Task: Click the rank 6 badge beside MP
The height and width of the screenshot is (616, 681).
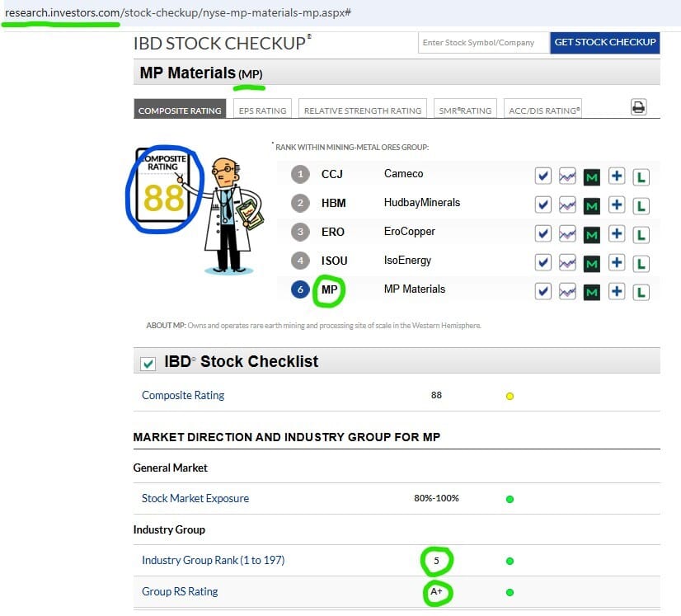Action: tap(300, 289)
